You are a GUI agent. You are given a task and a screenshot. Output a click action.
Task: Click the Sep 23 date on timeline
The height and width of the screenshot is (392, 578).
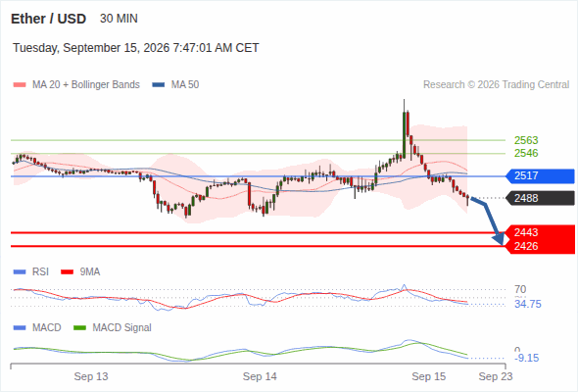pos(496,376)
